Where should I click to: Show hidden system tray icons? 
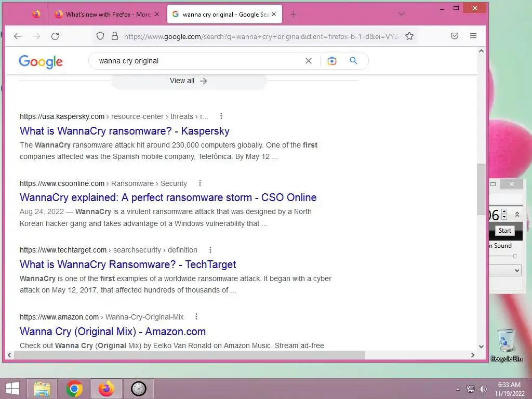pos(458,389)
